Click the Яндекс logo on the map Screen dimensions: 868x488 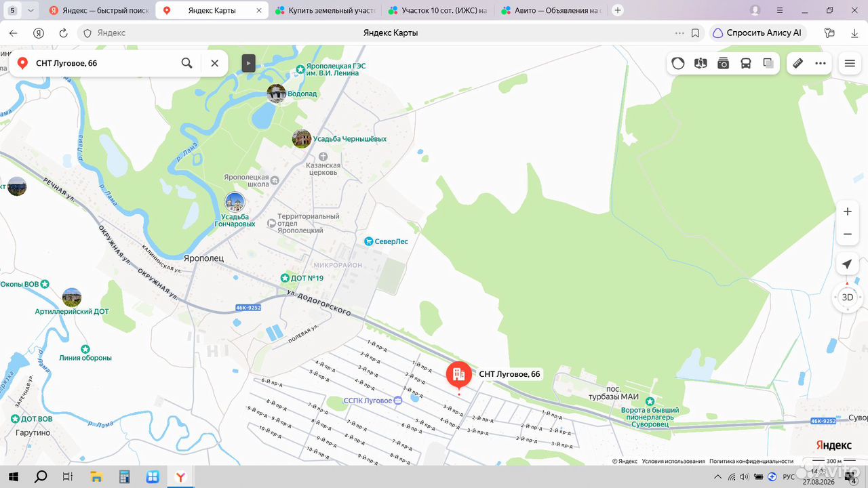tap(834, 445)
